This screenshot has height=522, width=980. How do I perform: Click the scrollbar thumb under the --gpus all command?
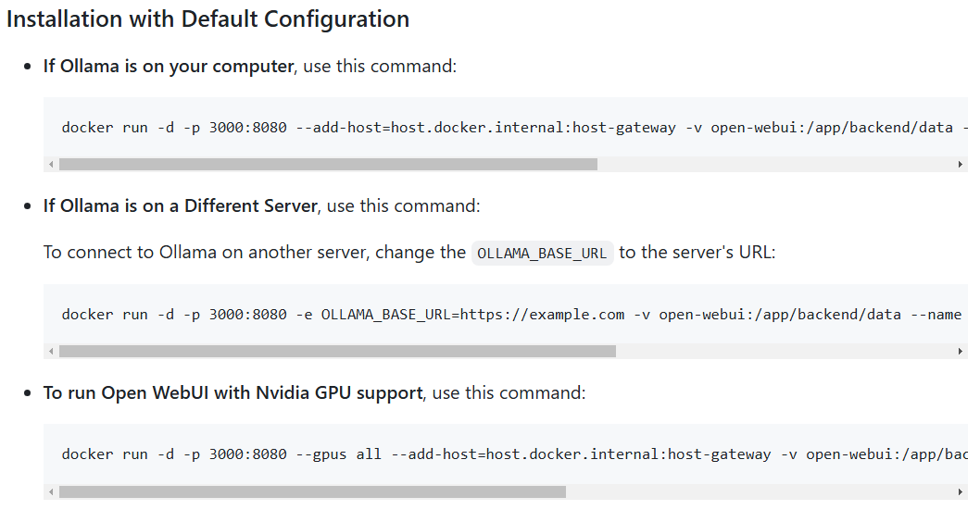[312, 492]
